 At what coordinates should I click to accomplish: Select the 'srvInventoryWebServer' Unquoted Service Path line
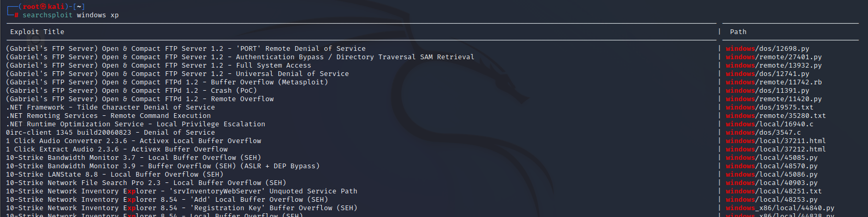(x=182, y=191)
